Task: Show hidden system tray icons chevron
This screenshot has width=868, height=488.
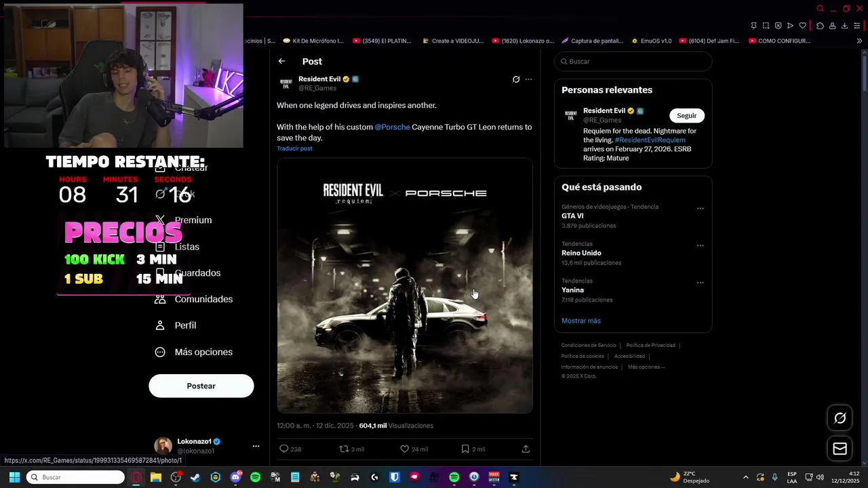Action: pyautogui.click(x=746, y=477)
